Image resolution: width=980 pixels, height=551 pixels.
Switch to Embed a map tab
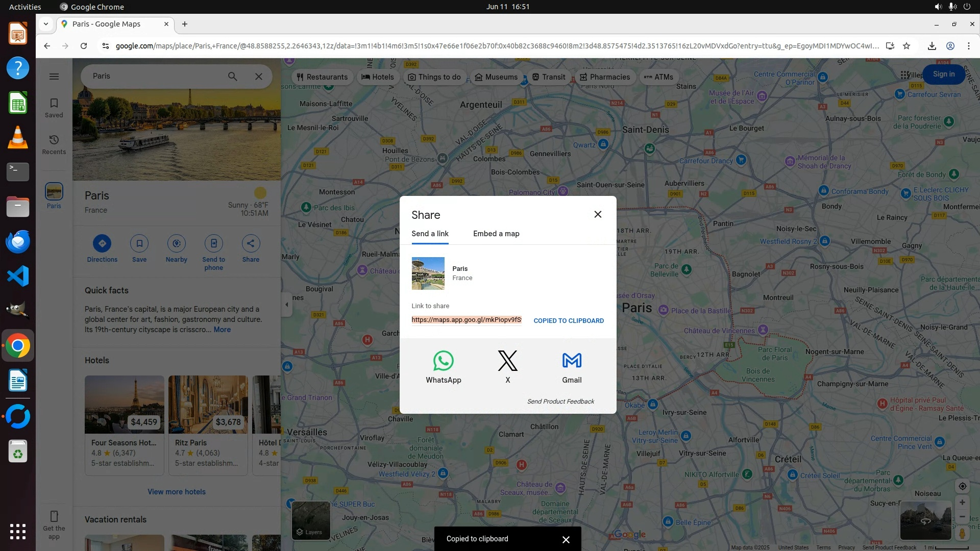pyautogui.click(x=496, y=234)
